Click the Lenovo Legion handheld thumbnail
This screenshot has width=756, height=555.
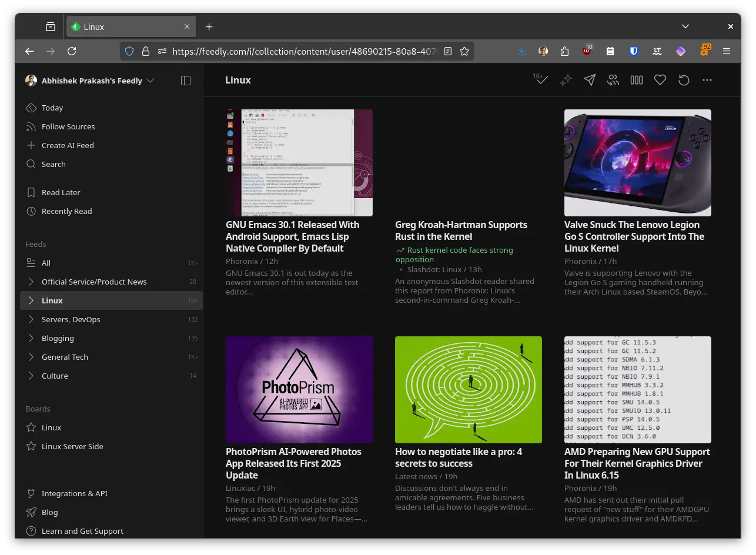638,163
